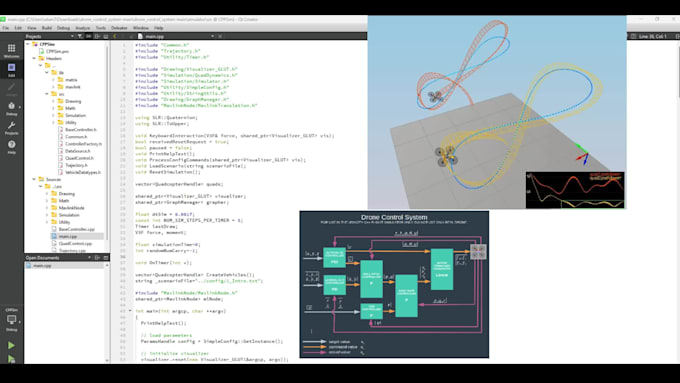Toggle the code fold arrow at the main function

click(130, 311)
